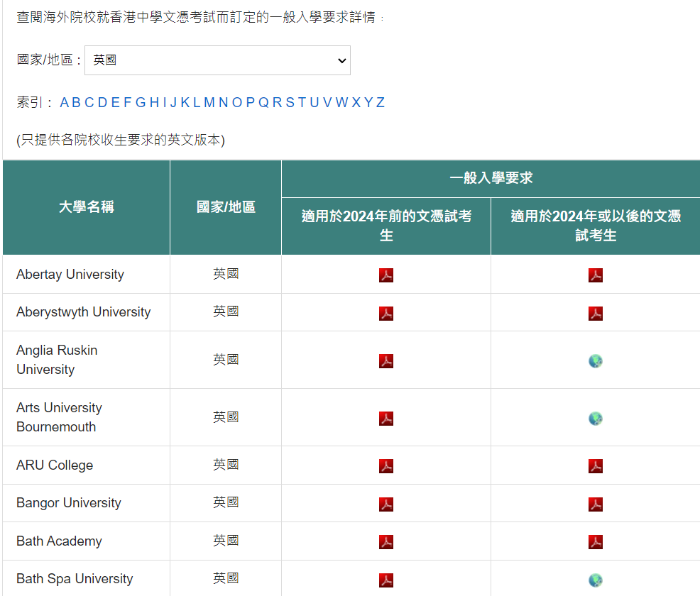Jump to index letter P
700x596 pixels.
[x=251, y=103]
